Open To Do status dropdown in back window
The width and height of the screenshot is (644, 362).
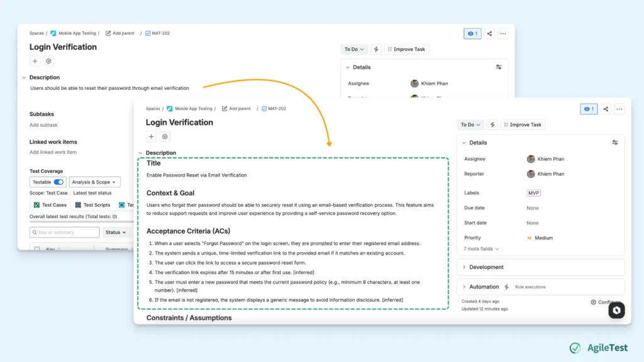click(354, 49)
